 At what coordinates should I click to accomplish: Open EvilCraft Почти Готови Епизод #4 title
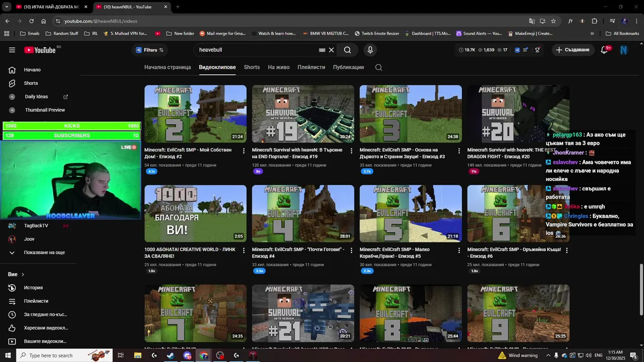coord(298,253)
